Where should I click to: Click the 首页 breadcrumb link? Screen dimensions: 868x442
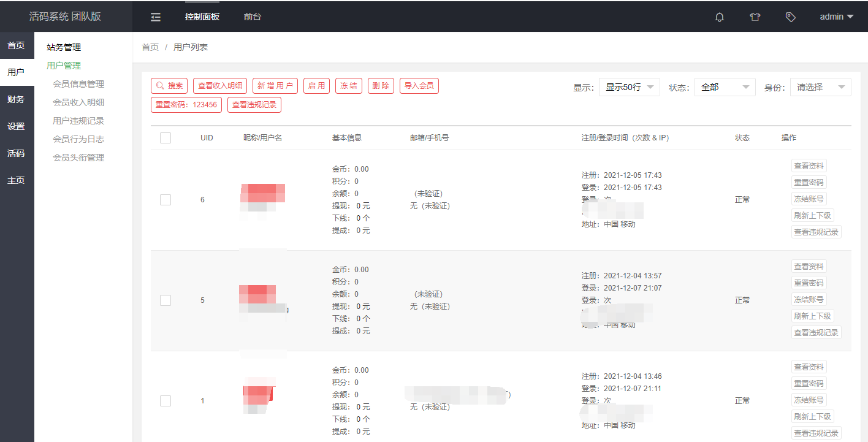150,47
